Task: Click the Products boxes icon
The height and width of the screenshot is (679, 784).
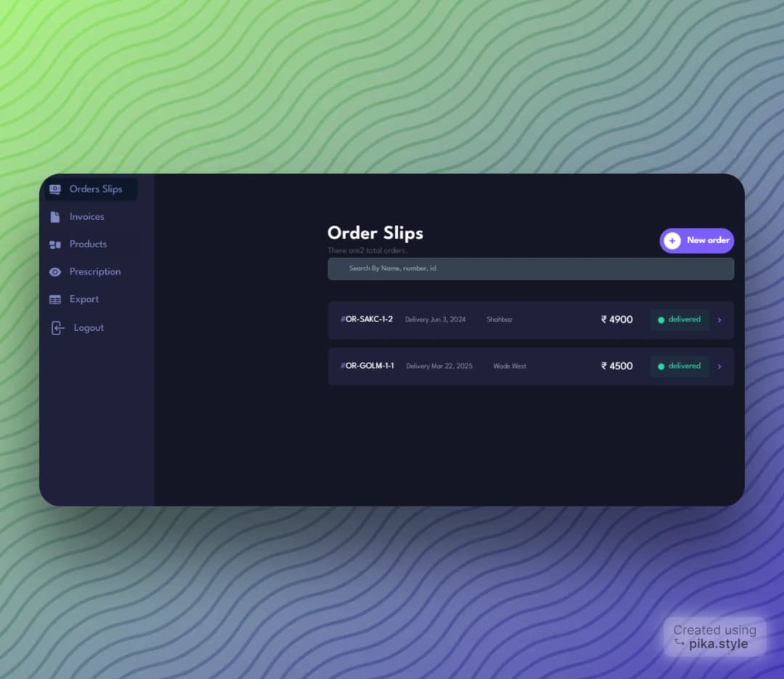Action: pyautogui.click(x=55, y=244)
